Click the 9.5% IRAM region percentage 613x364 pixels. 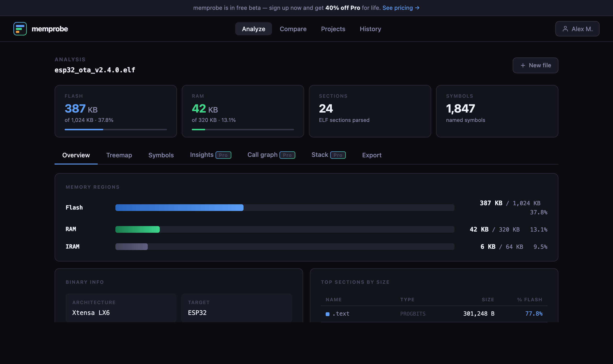pyautogui.click(x=540, y=246)
